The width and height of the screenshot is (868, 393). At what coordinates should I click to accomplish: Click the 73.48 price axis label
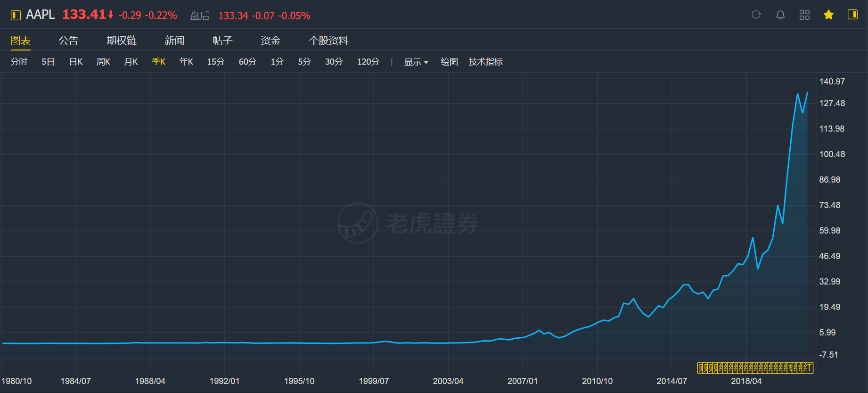830,205
